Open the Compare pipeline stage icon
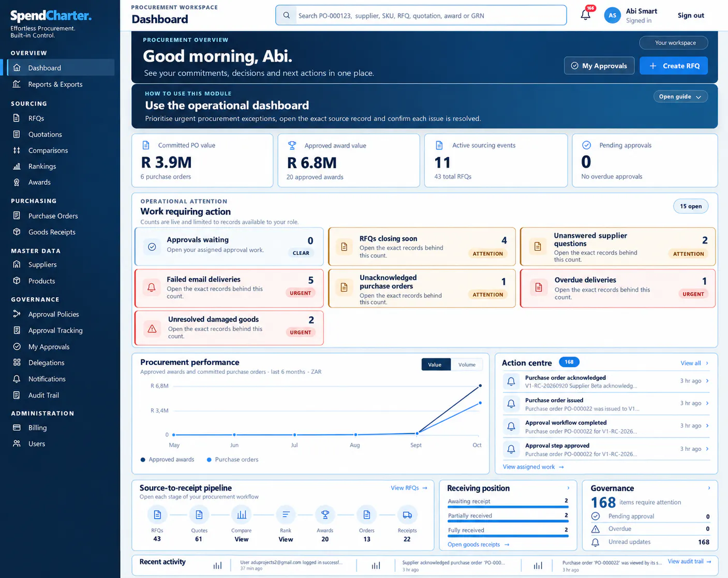 point(241,515)
